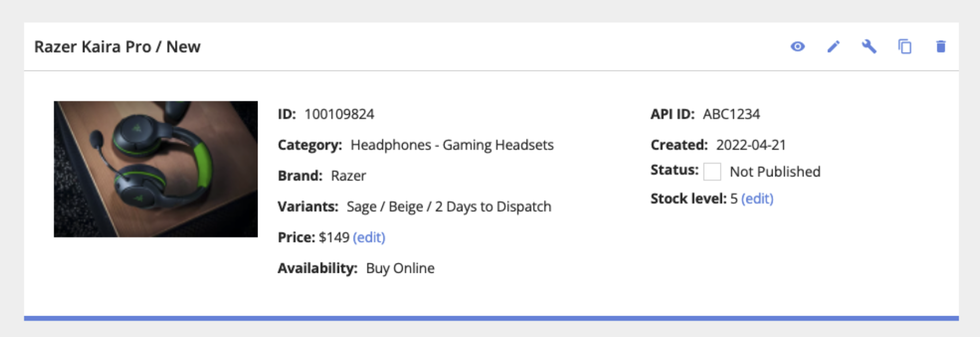Click the Buy Online availability text
This screenshot has height=337, width=980.
click(400, 268)
